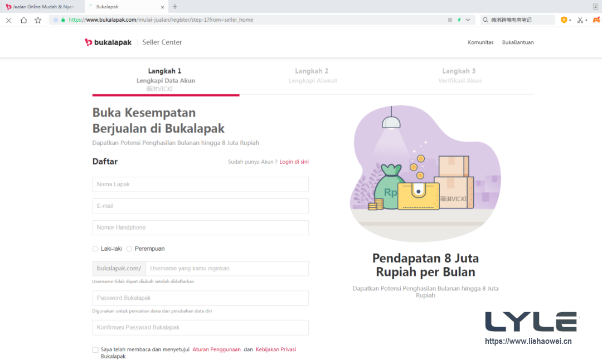
Task: Click the browser home icon
Action: (23, 20)
